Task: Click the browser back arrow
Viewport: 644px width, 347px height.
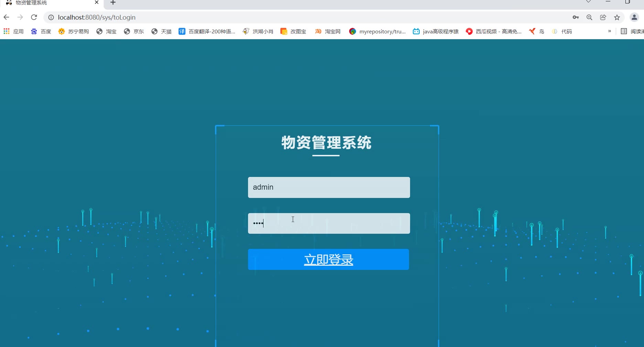Action: (x=6, y=17)
